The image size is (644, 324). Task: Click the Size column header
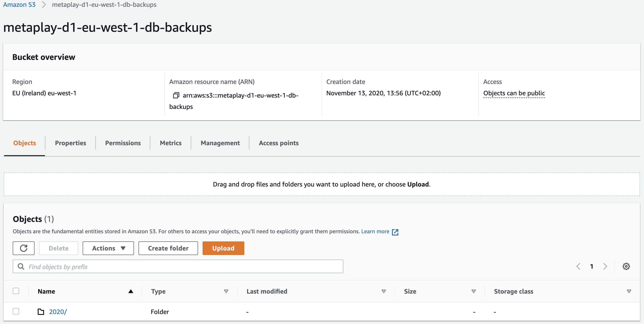coord(410,291)
